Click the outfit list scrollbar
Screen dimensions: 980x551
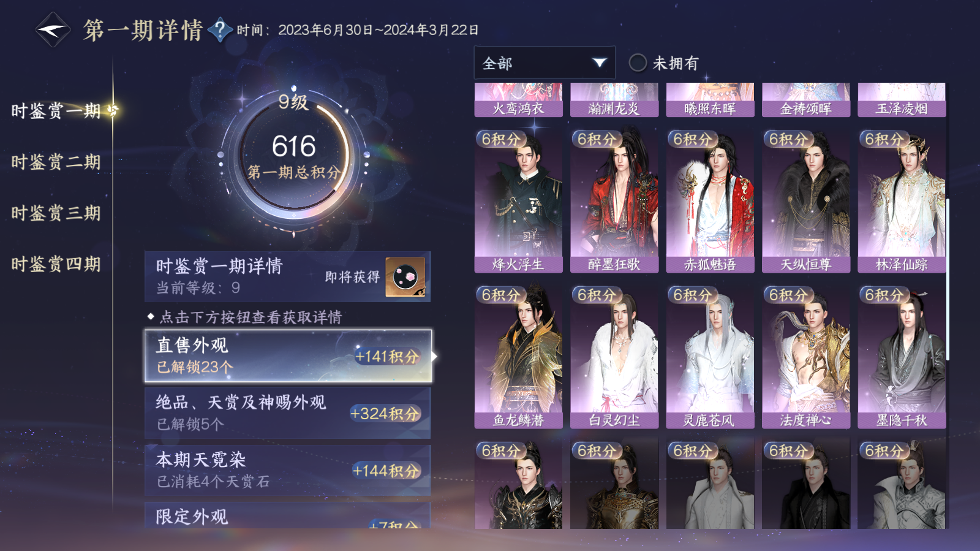click(948, 279)
